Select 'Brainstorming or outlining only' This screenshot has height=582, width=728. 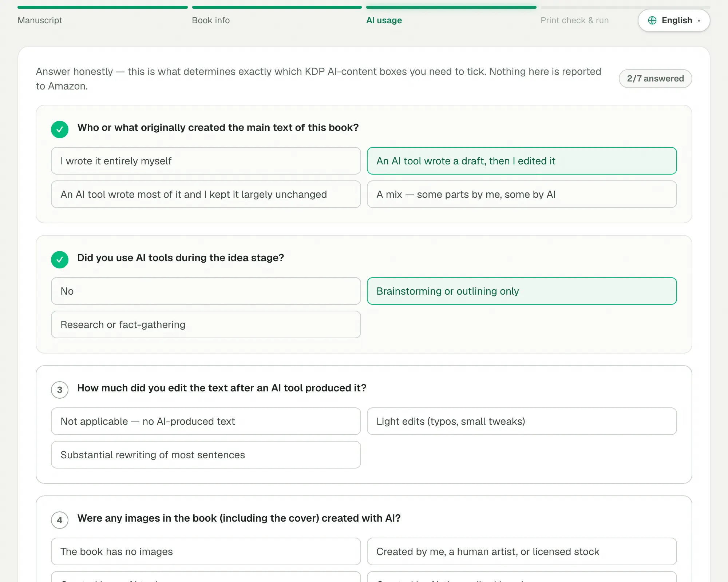tap(522, 291)
